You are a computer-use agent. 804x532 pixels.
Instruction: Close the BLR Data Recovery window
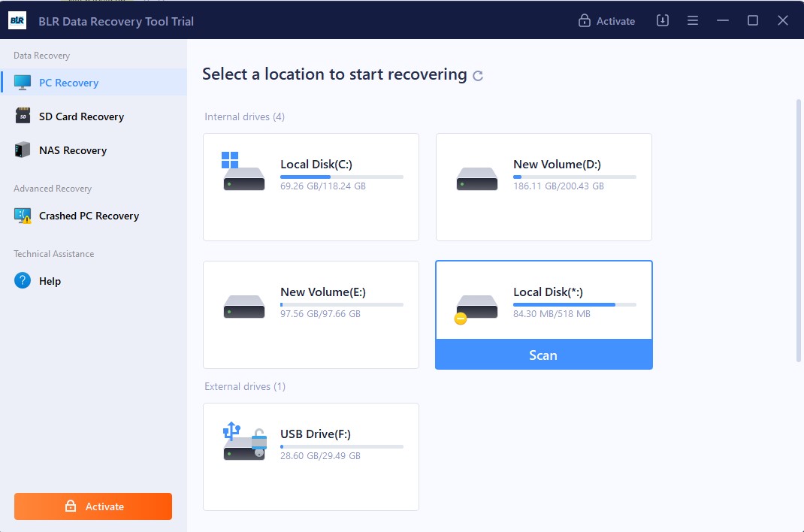coord(782,20)
